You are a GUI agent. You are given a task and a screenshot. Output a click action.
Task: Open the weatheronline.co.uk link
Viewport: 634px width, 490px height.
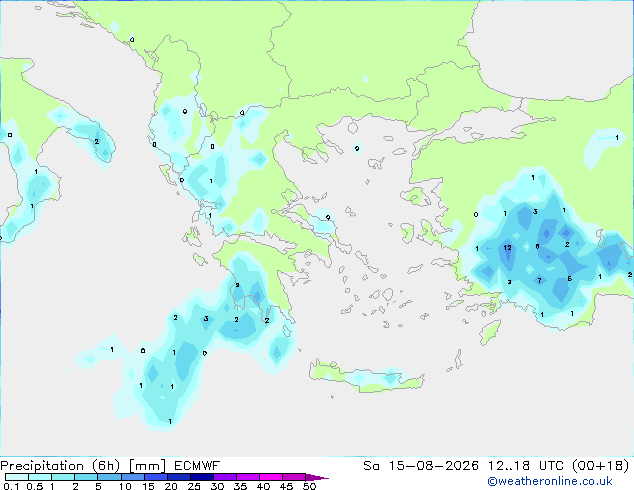click(549, 481)
